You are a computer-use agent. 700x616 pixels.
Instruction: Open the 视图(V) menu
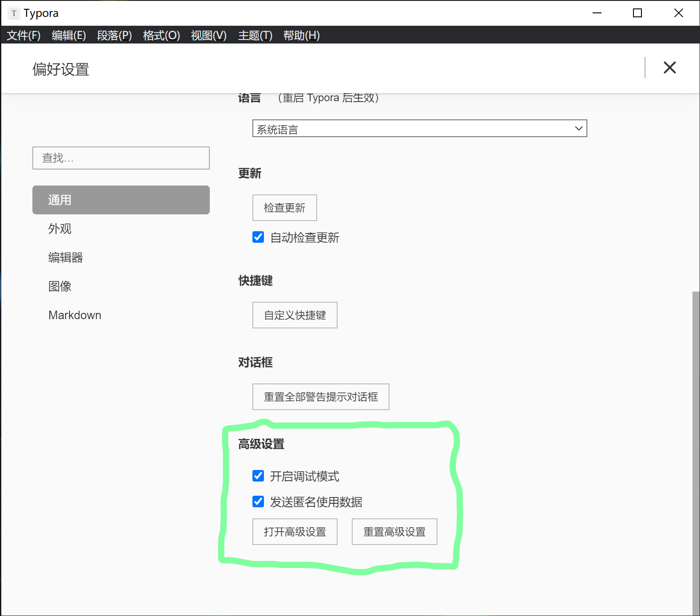(208, 35)
